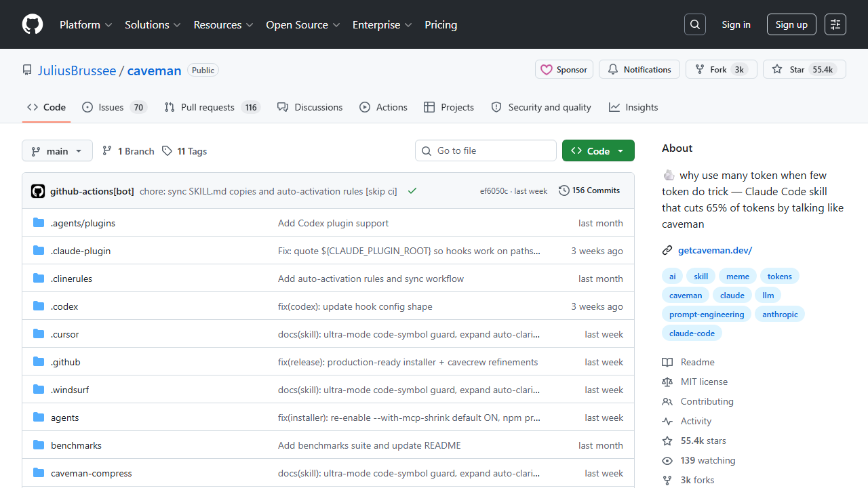Click the Go to file search field
Viewport: 868px width, 488px height.
pyautogui.click(x=486, y=150)
